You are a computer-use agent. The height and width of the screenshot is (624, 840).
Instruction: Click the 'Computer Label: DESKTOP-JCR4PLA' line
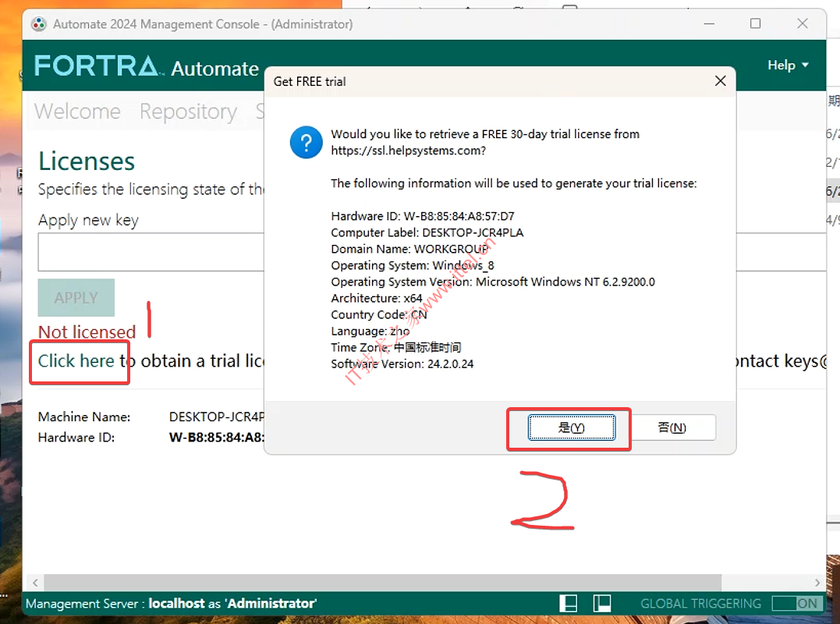pyautogui.click(x=427, y=232)
